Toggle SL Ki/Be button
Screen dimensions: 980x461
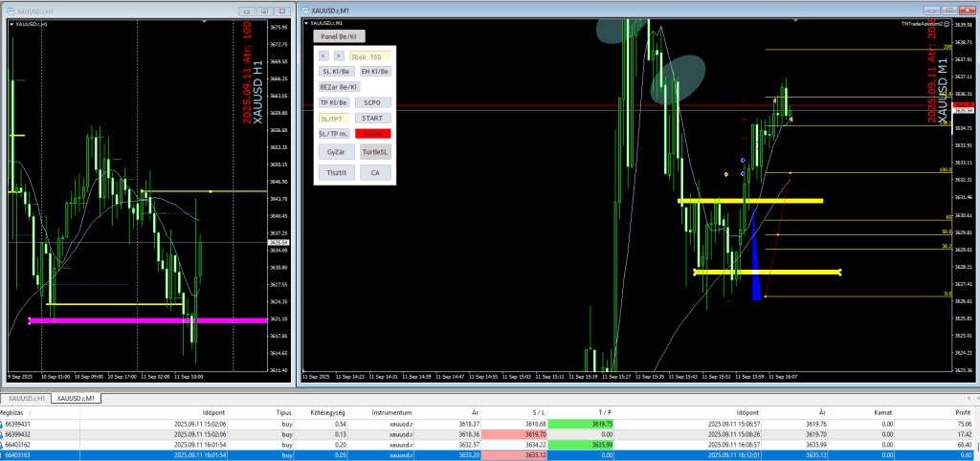click(335, 71)
